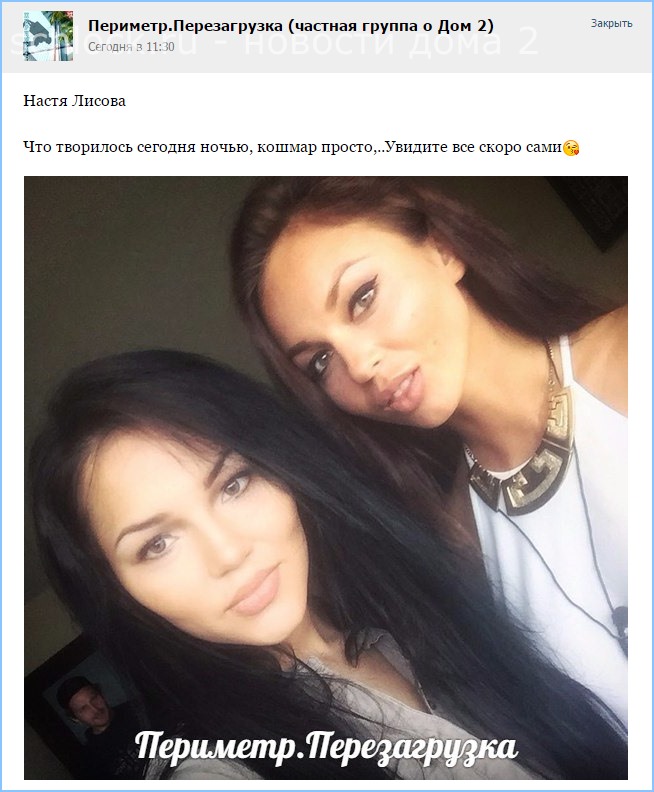Open the Периметр.Перезагрузка group title link
The width and height of the screenshot is (654, 792).
(x=185, y=26)
